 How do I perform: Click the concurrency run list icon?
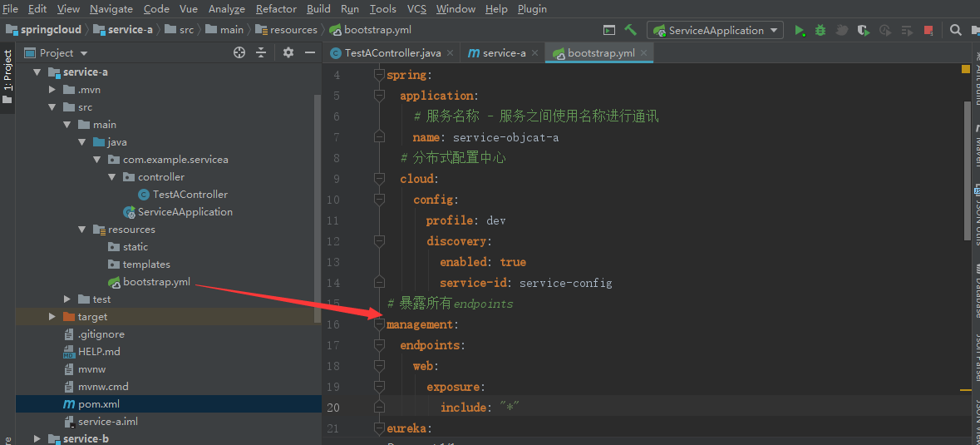point(907,30)
